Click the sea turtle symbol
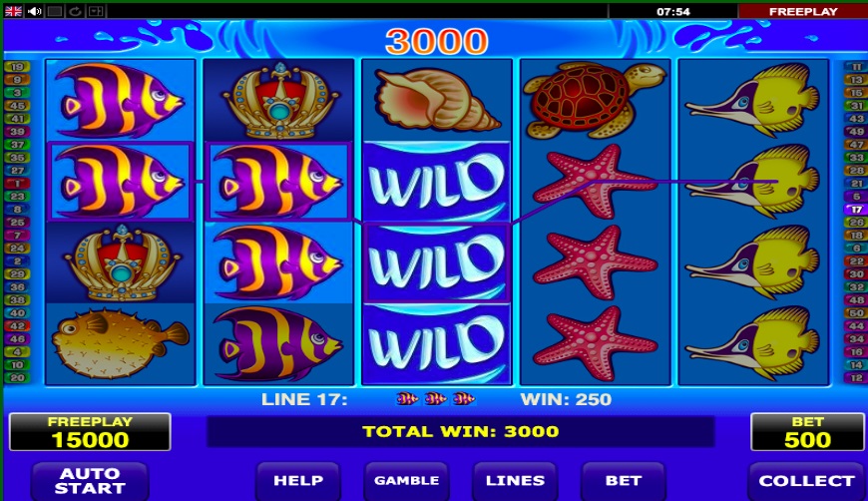Screen dimensions: 868x501 point(595,100)
